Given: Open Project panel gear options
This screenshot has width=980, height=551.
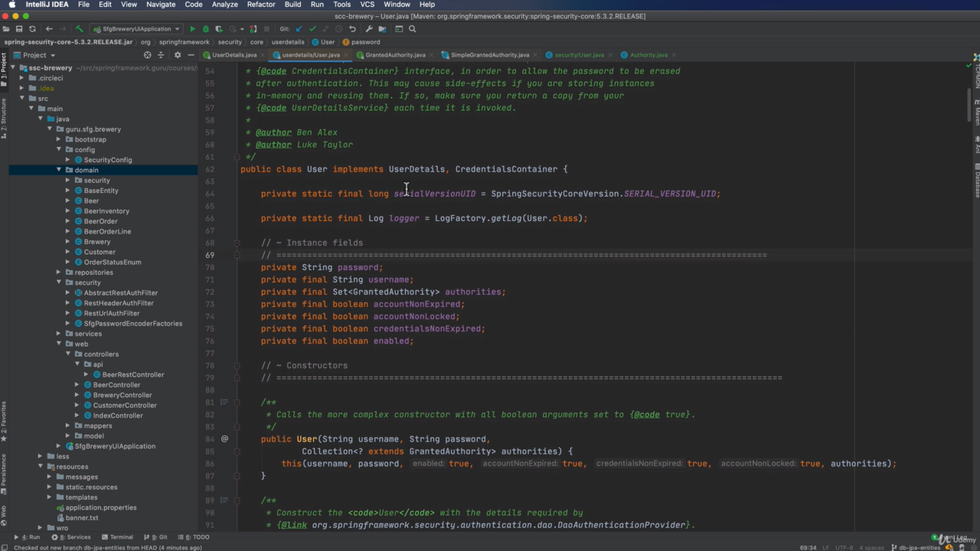Looking at the screenshot, I should tap(178, 55).
